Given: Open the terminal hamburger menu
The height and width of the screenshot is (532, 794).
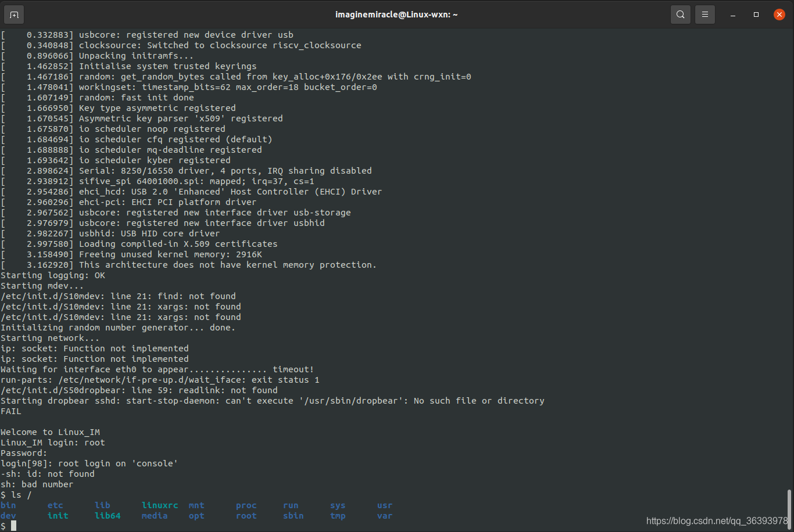Looking at the screenshot, I should pos(705,15).
